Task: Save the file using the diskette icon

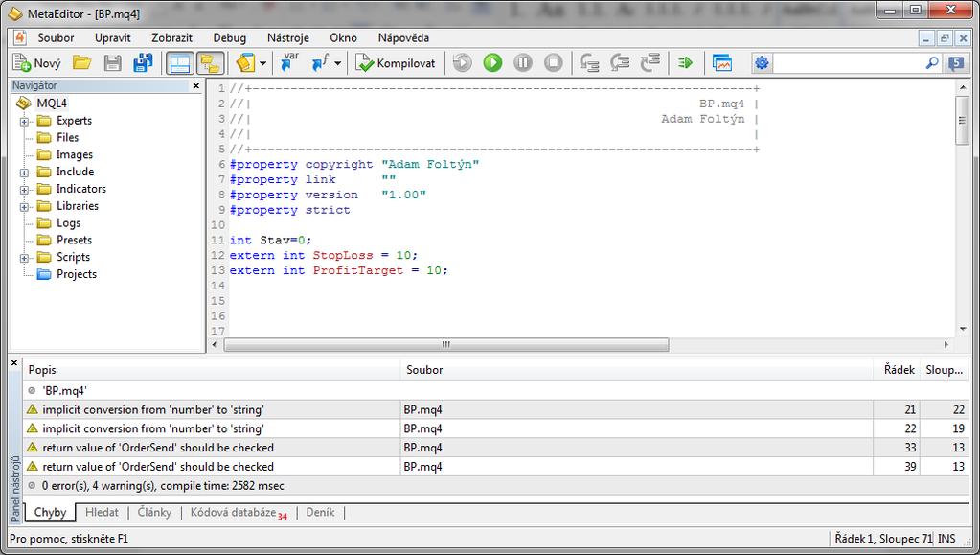Action: [x=112, y=62]
